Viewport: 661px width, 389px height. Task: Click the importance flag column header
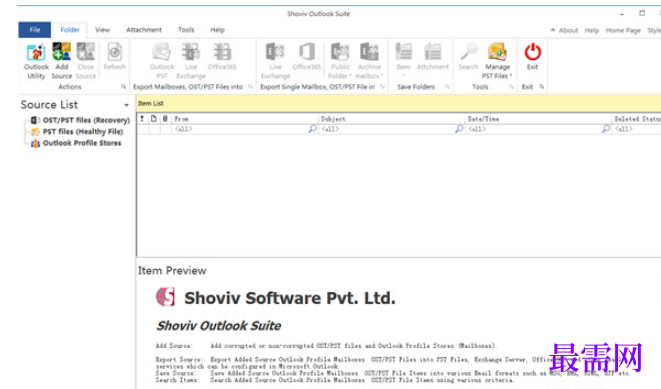pyautogui.click(x=142, y=119)
